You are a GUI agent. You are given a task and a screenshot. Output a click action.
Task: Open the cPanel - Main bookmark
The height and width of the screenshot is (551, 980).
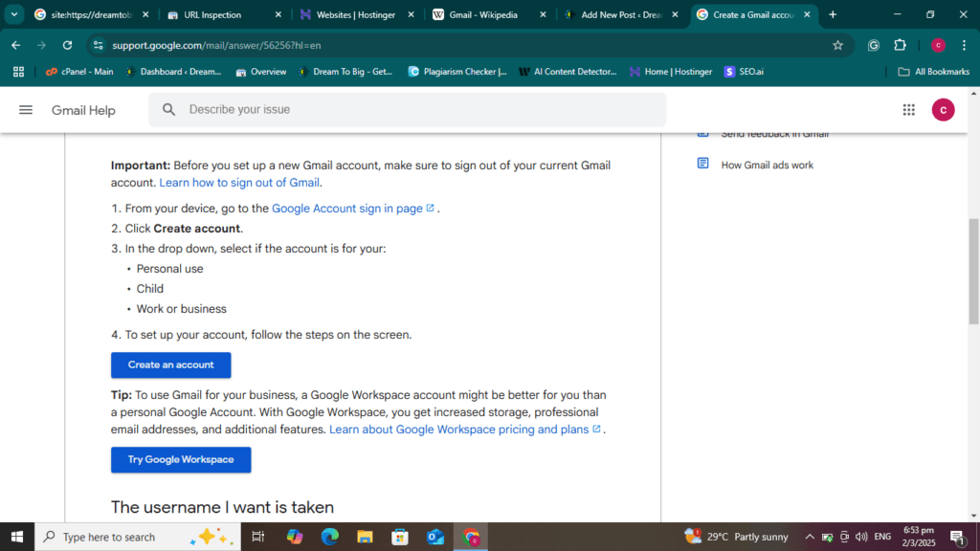tap(79, 72)
